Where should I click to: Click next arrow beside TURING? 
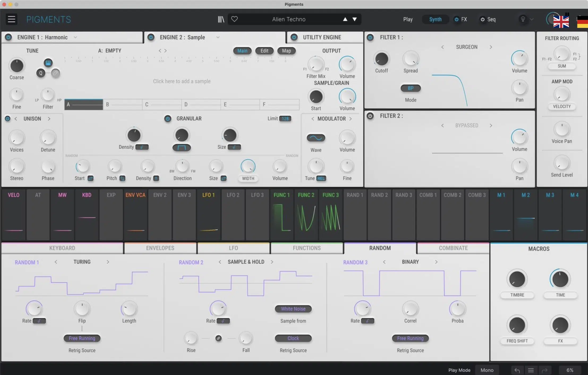(108, 262)
